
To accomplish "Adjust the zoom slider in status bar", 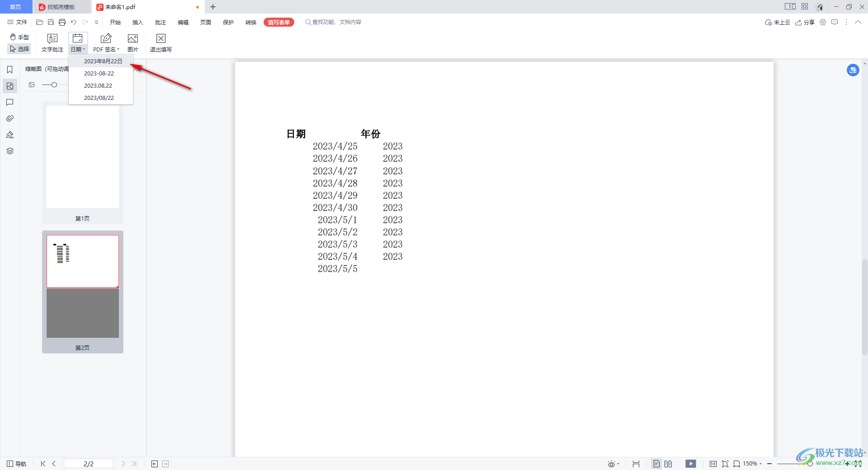I will [x=810, y=464].
